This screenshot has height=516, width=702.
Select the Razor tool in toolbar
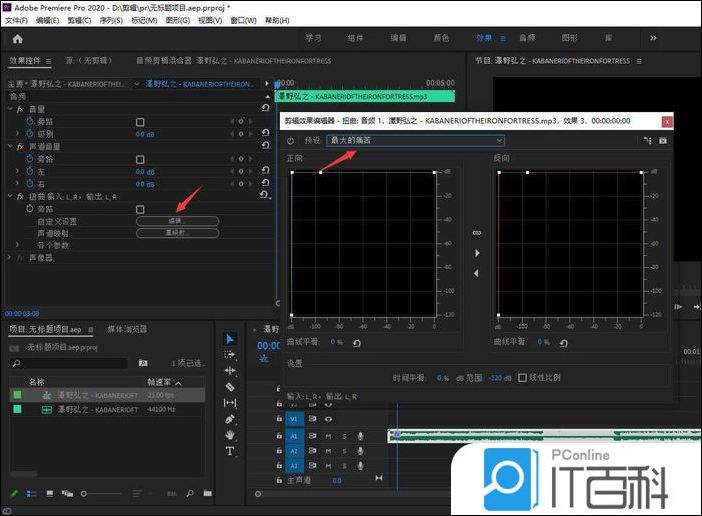pyautogui.click(x=229, y=386)
